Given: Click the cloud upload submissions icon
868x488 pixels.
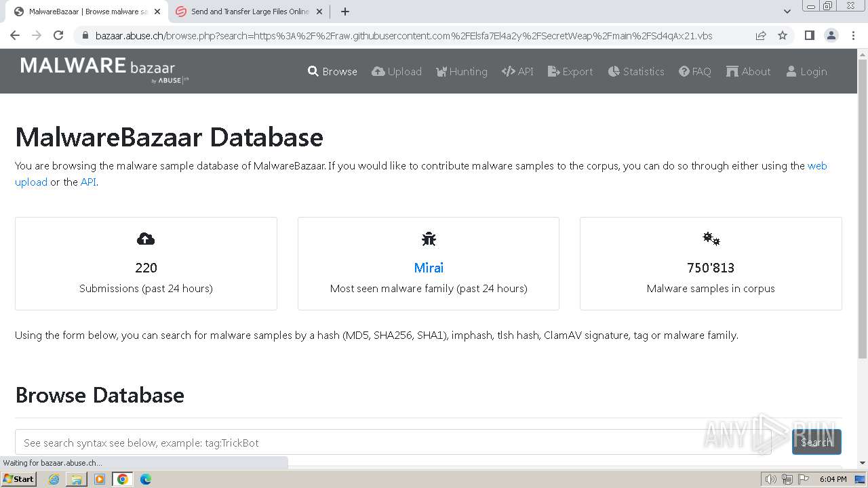Looking at the screenshot, I should click(146, 239).
